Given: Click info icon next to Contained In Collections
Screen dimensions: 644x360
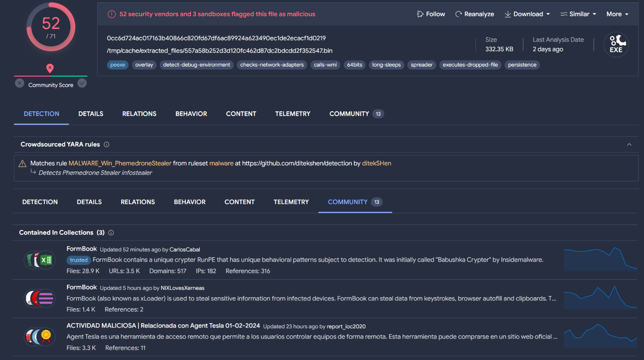Looking at the screenshot, I should 111,233.
